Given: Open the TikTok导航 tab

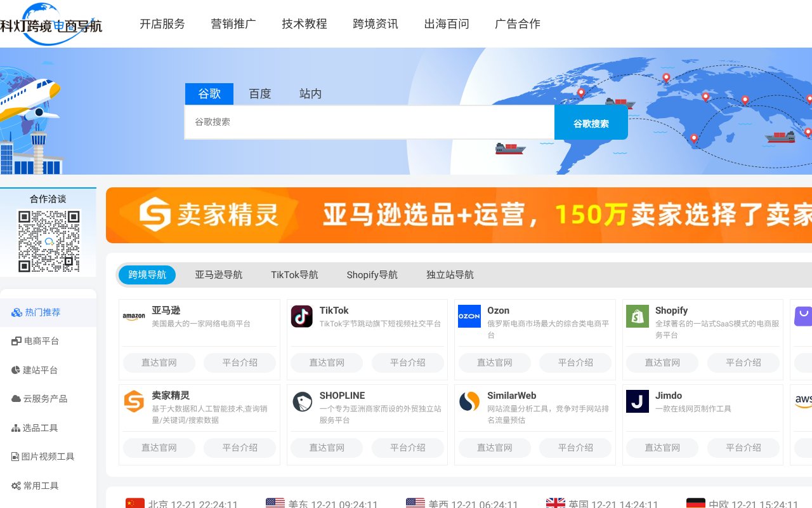Looking at the screenshot, I should tap(294, 274).
